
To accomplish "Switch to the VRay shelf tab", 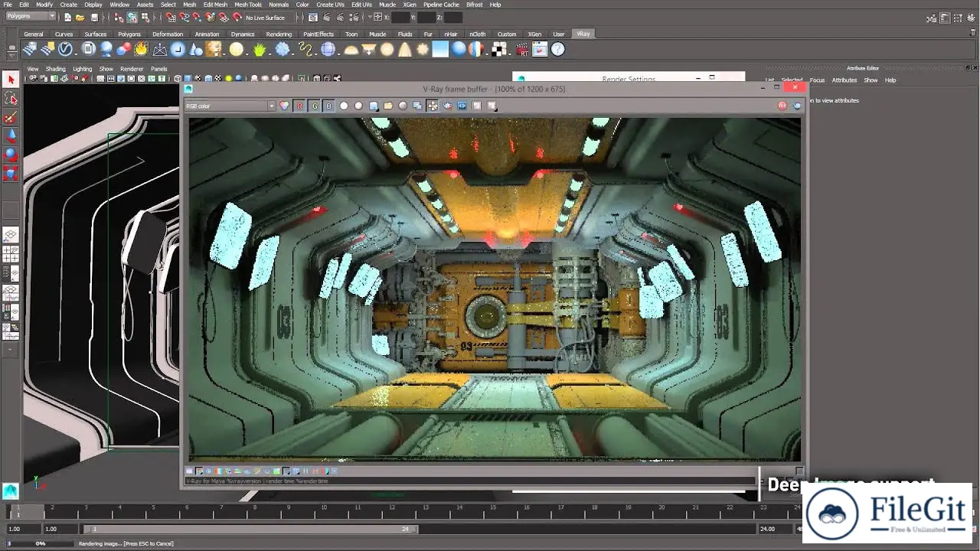I will click(x=583, y=34).
